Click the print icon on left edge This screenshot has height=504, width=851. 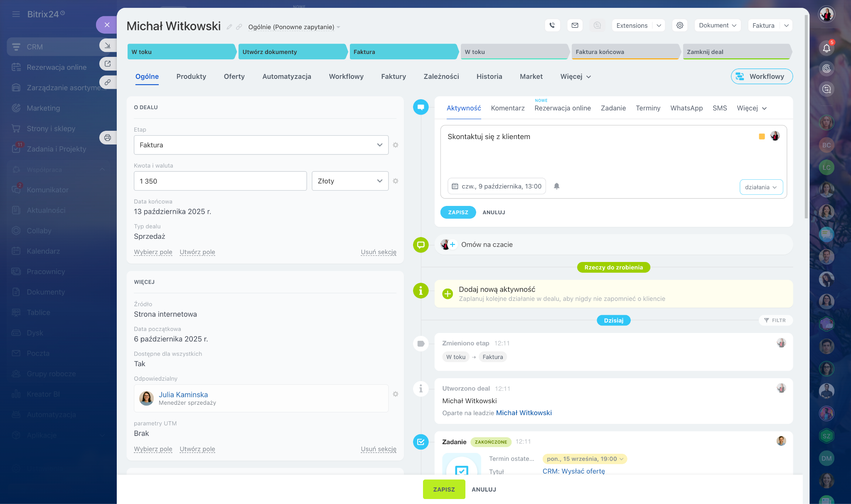click(108, 137)
